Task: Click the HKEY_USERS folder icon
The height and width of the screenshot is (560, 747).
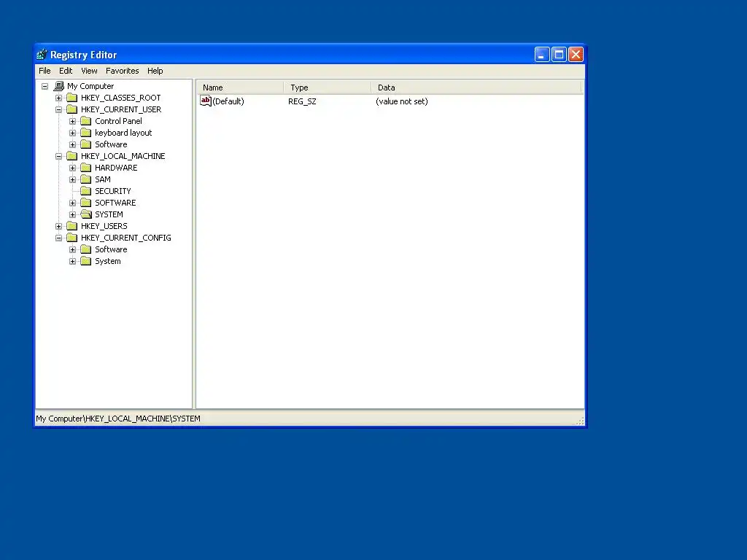Action: point(72,226)
